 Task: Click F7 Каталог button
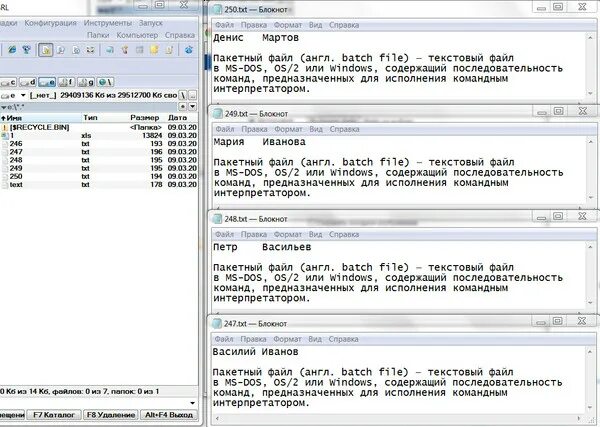coord(54,415)
